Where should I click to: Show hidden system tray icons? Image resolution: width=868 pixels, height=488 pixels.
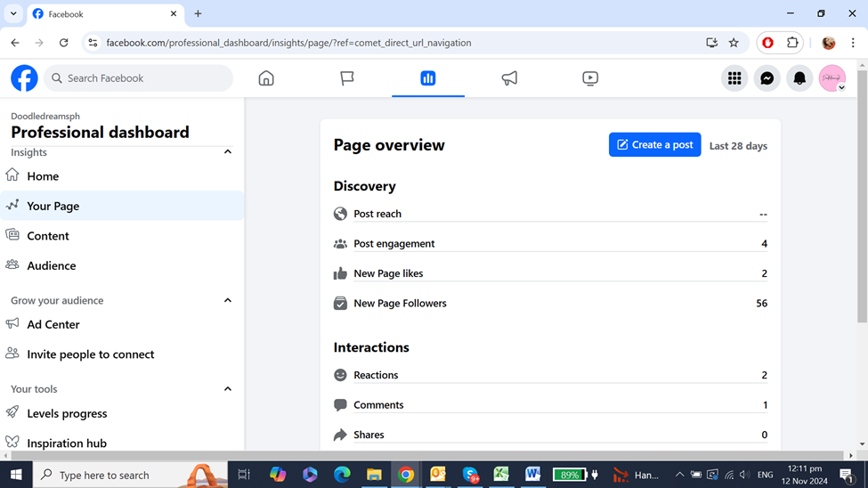click(x=680, y=475)
